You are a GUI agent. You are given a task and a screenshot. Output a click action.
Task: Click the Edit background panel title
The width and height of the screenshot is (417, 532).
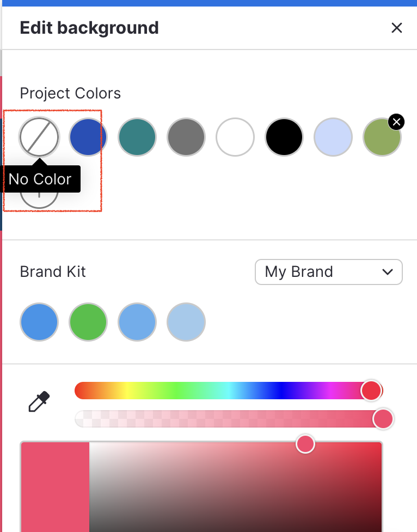(89, 28)
